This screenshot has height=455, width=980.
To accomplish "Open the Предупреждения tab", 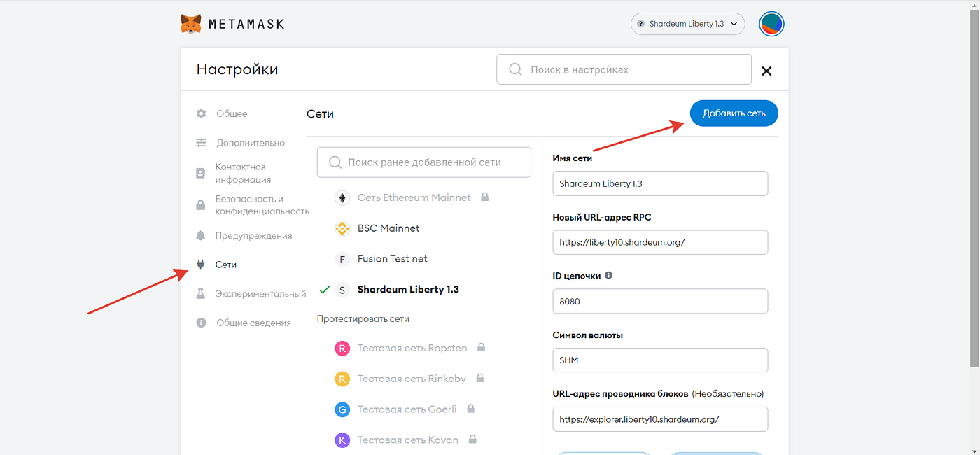I will (254, 236).
